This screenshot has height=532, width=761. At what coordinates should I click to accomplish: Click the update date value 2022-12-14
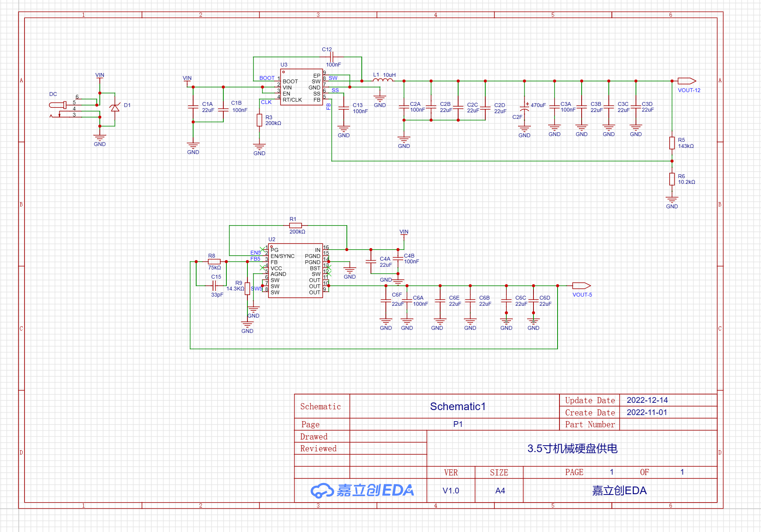[x=647, y=400]
